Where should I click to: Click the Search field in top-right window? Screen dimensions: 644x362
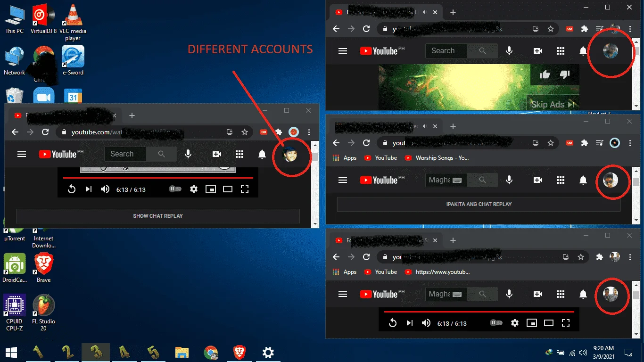[446, 51]
